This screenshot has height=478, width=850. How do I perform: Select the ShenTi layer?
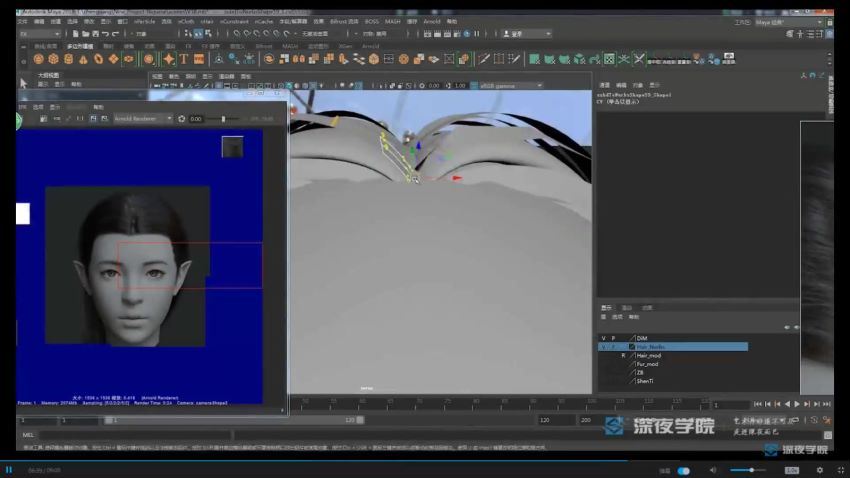tap(645, 381)
